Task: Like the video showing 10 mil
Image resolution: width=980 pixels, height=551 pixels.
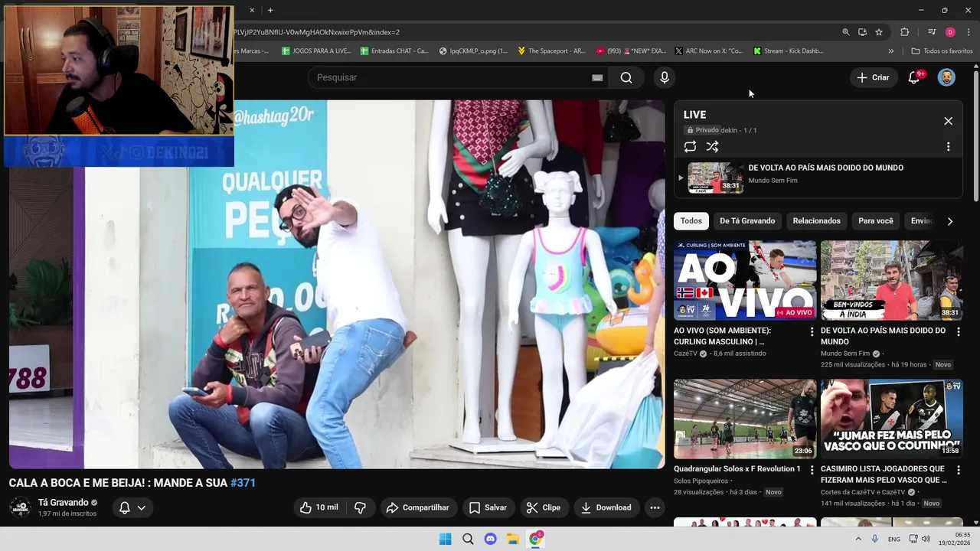Action: (x=318, y=507)
